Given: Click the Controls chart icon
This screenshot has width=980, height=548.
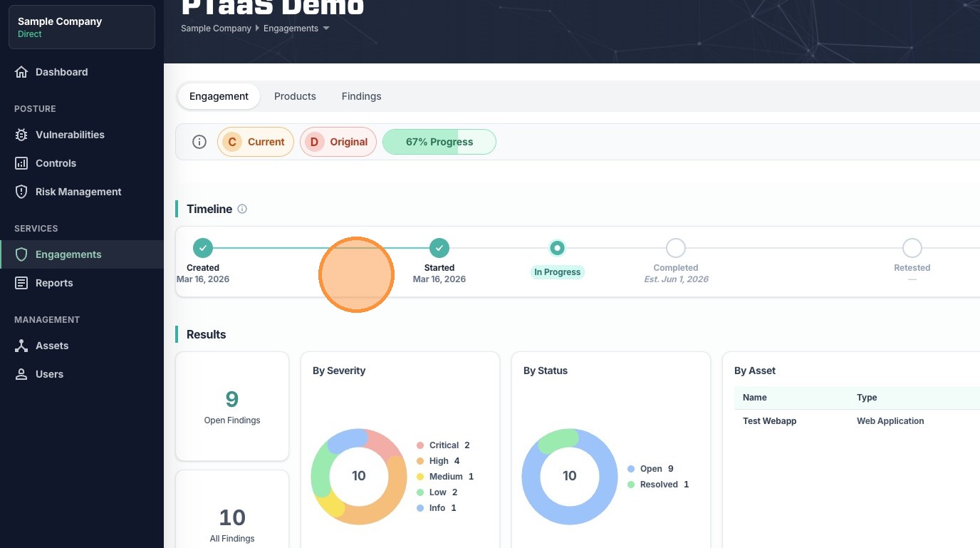Looking at the screenshot, I should pos(21,163).
